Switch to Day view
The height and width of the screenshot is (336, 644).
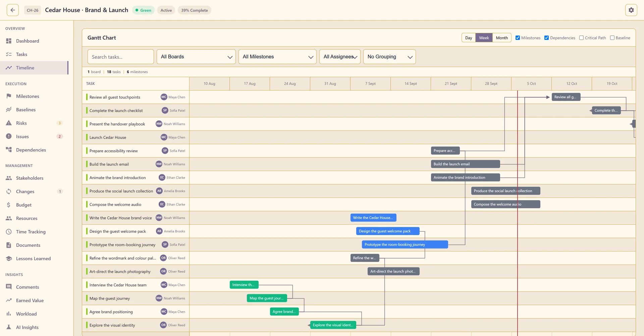[469, 38]
